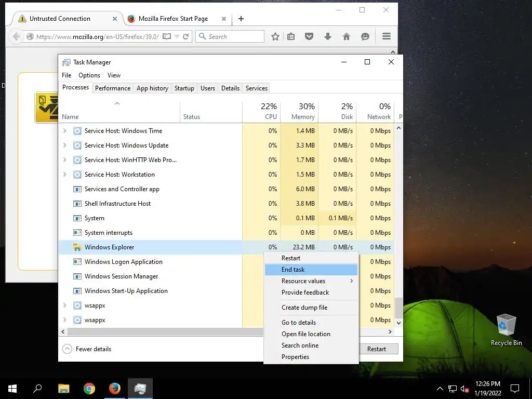Image resolution: width=532 pixels, height=399 pixels.
Task: Choose End task in context menu
Action: [311, 270]
